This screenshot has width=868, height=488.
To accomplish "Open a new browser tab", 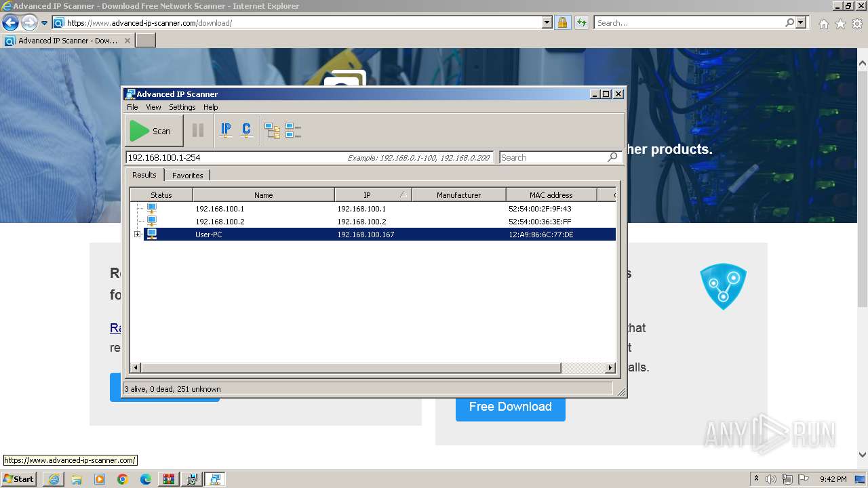I will 146,41.
